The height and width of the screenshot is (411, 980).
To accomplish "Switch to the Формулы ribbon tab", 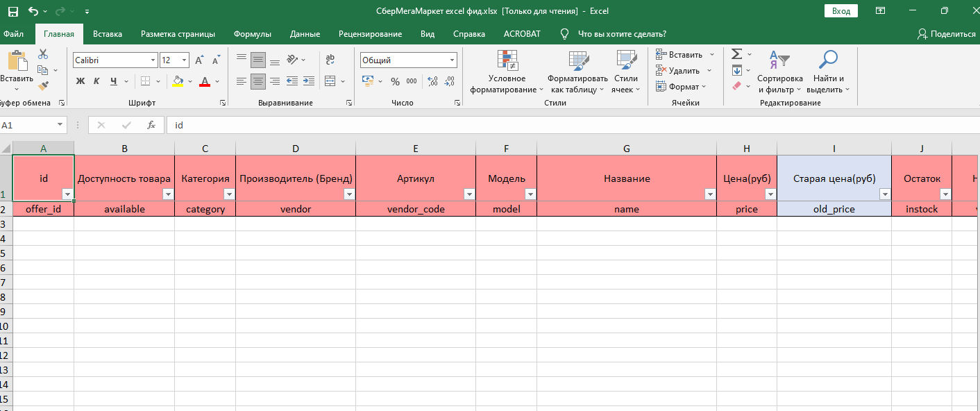I will (x=252, y=34).
